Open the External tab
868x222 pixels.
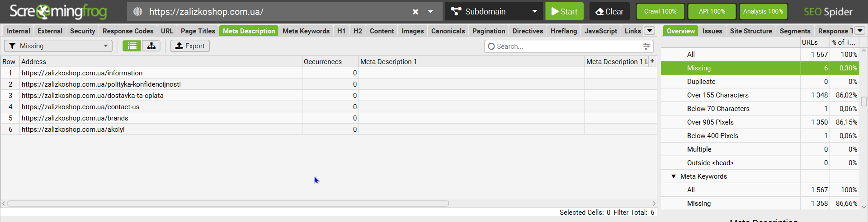click(x=50, y=31)
